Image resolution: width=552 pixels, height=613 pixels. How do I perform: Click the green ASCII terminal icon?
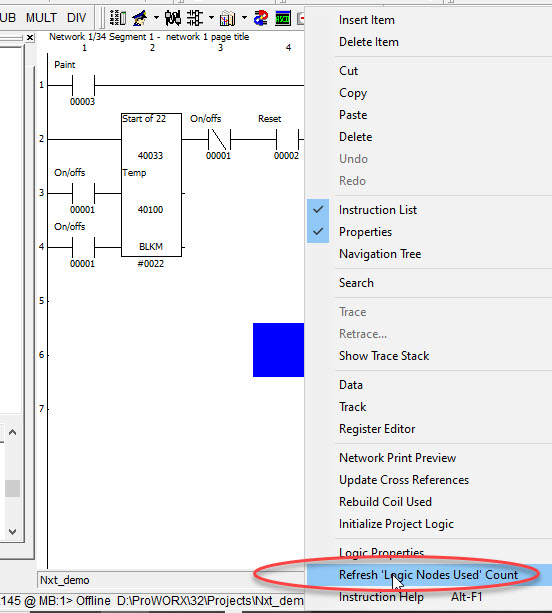283,18
